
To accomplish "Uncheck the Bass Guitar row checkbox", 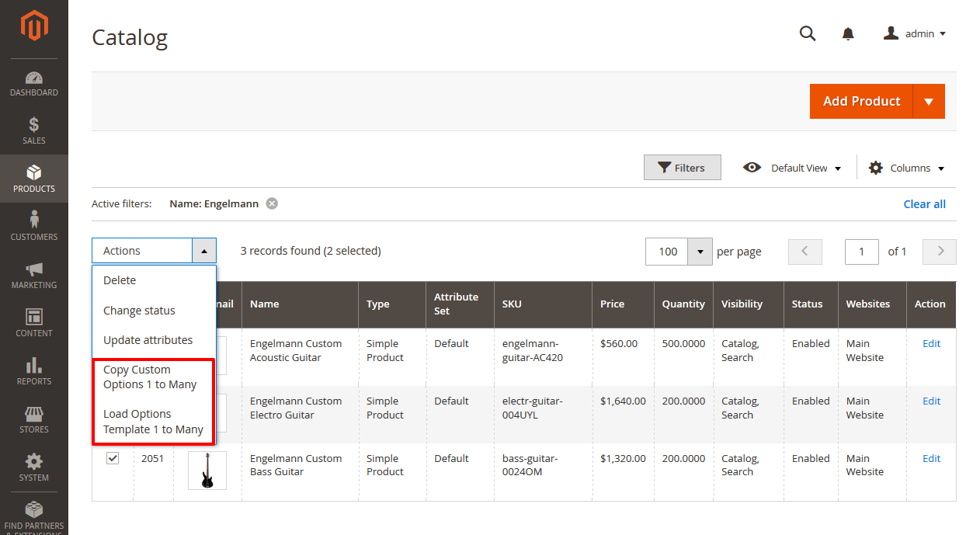I will pos(113,457).
